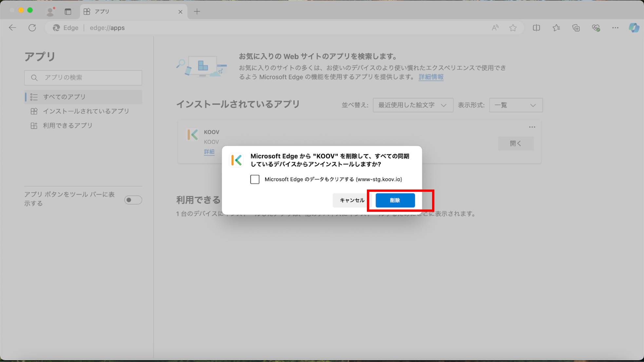Click the read aloud icon in address bar
Image resolution: width=644 pixels, height=362 pixels.
[495, 28]
